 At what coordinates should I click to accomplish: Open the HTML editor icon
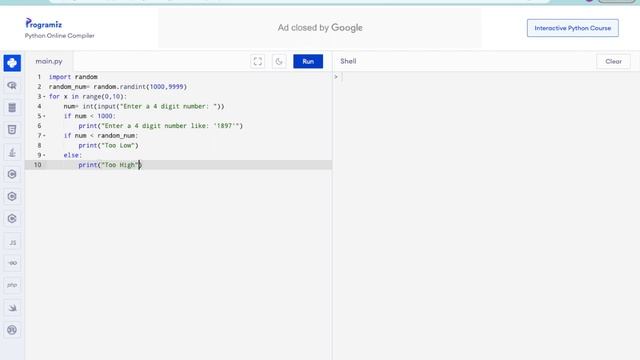[x=12, y=130]
